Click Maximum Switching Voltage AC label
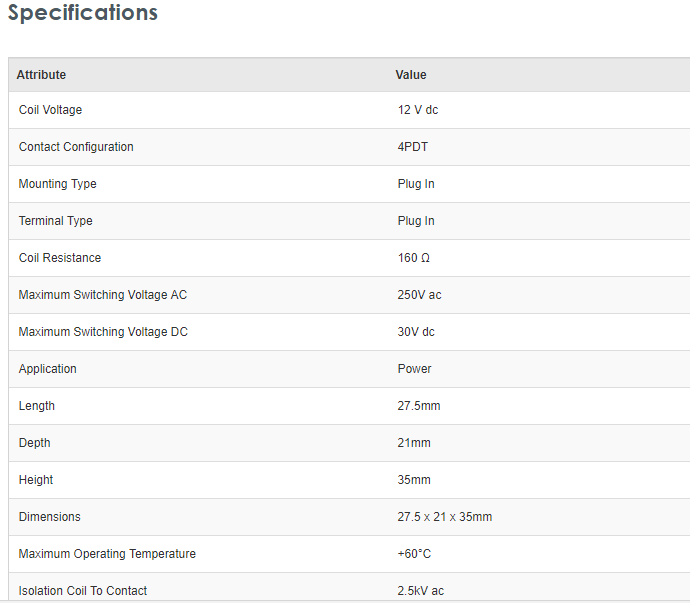 tap(103, 295)
